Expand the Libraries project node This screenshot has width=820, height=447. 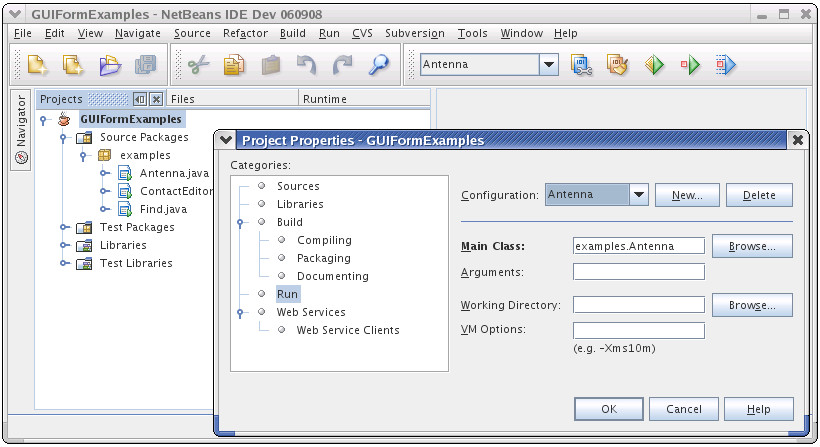coord(63,245)
